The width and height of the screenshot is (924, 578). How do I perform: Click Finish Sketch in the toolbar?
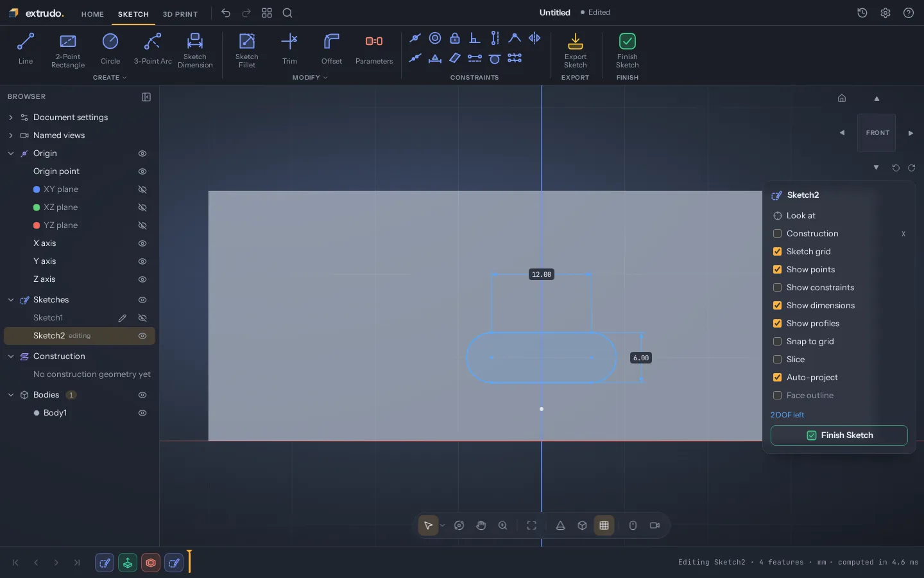pos(628,50)
